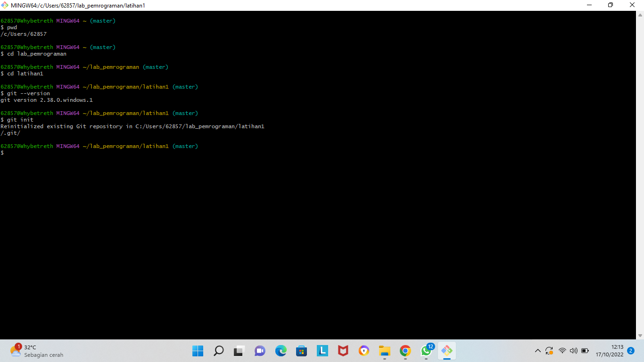The image size is (644, 362).
Task: Launch Microsoft Edge from the taskbar
Action: pos(281,351)
